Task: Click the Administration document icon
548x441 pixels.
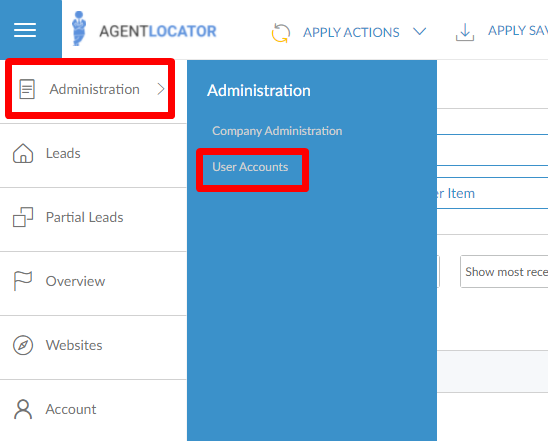Action: click(x=27, y=89)
